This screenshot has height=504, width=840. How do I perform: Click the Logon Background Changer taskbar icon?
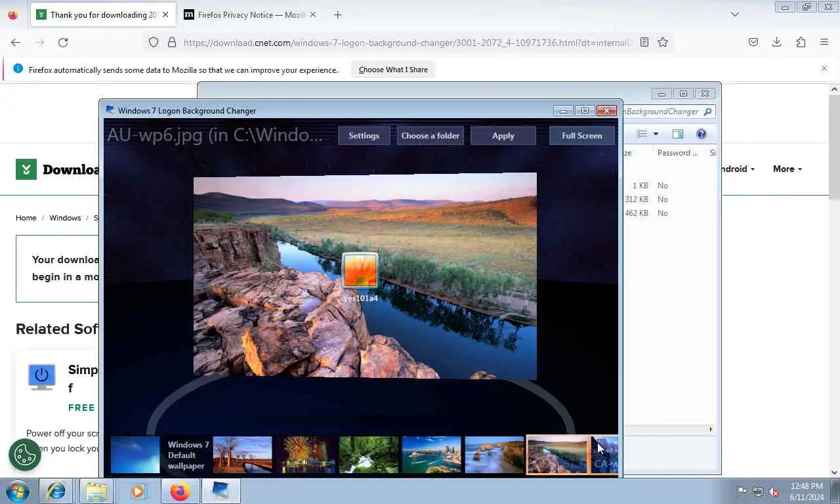point(220,491)
